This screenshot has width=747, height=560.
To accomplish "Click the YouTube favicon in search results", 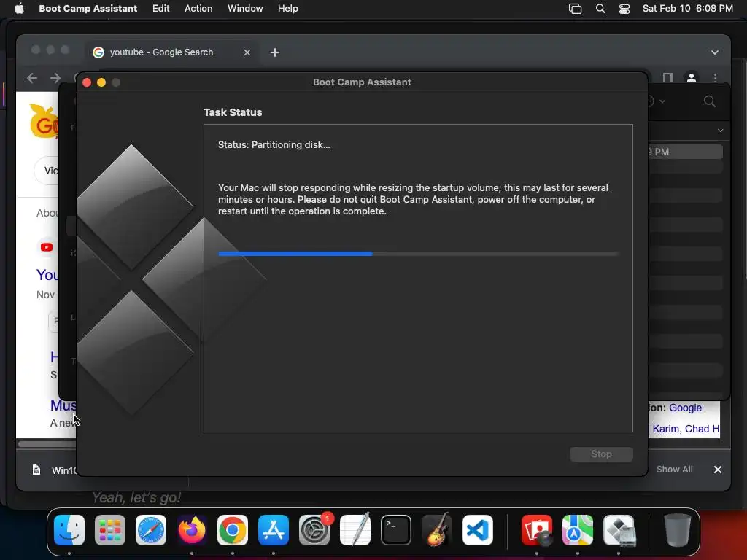I will (47, 247).
